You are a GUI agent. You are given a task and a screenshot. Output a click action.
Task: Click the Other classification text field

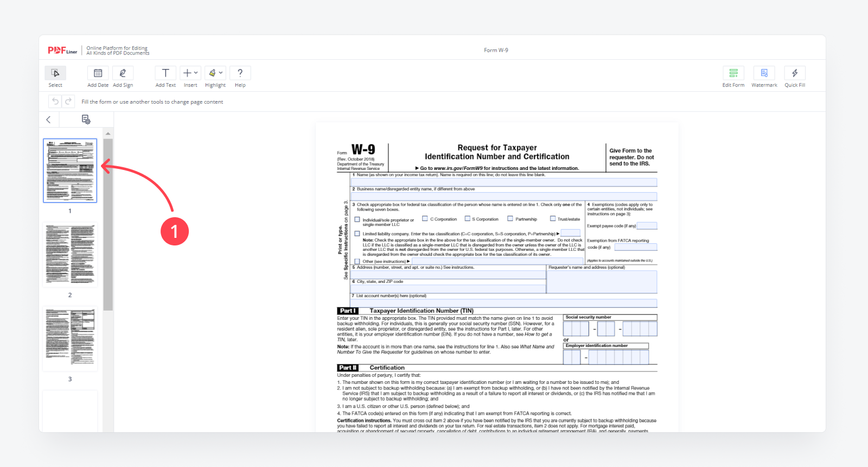[497, 261]
